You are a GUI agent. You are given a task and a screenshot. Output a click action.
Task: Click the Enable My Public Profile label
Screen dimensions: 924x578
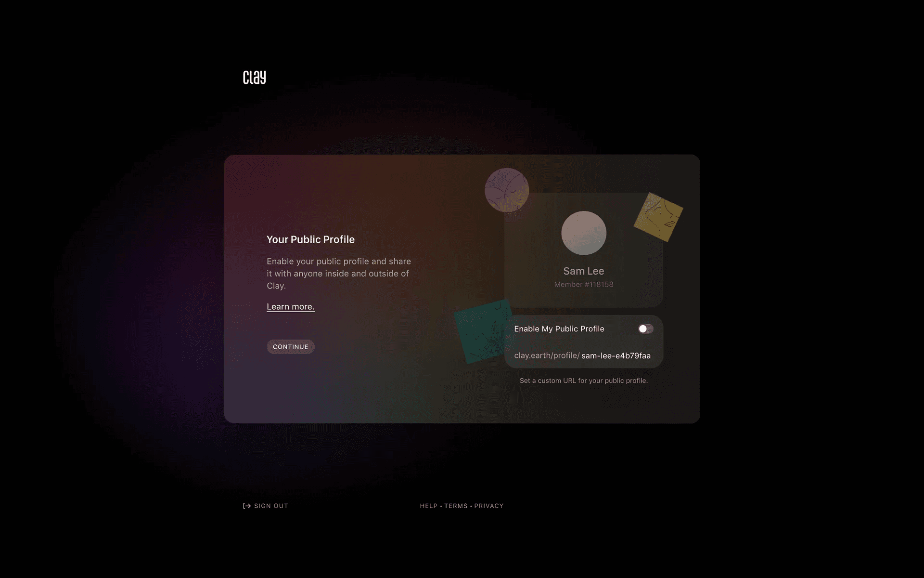tap(559, 328)
